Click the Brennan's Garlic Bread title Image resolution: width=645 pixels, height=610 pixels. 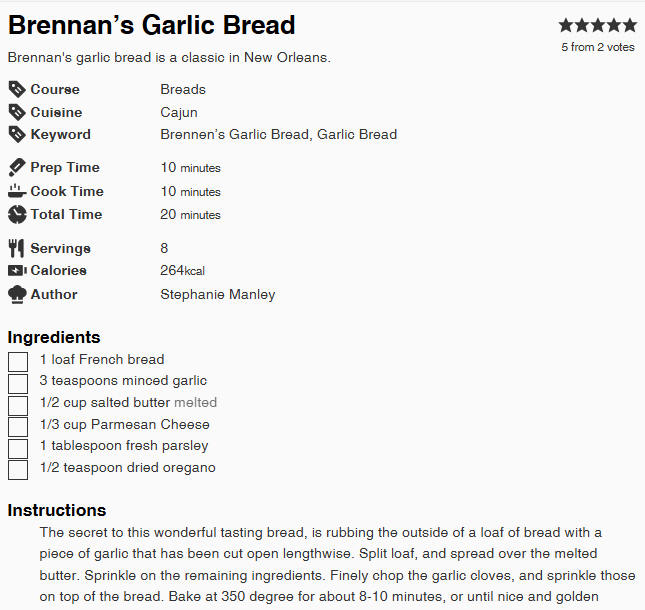[x=151, y=25]
